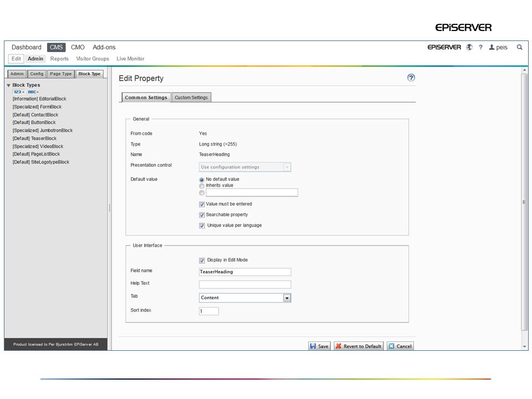Switch to the Custom Settings tab
This screenshot has height=399, width=532.
click(191, 98)
